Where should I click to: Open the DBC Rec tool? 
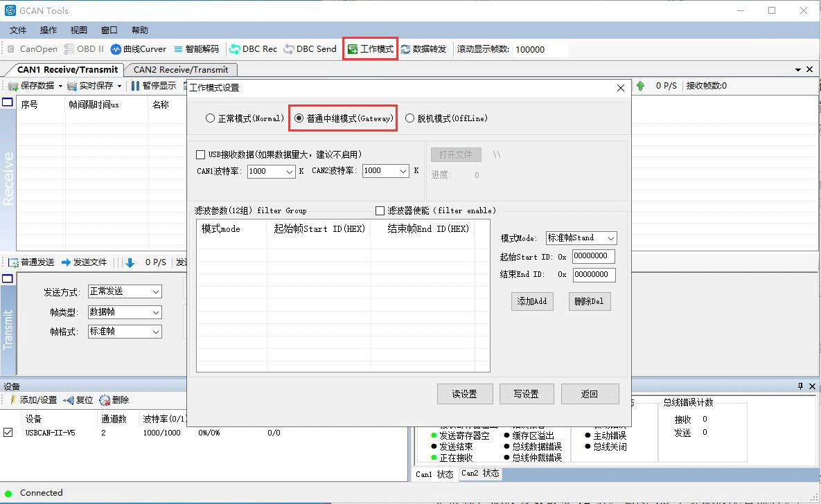tap(253, 49)
